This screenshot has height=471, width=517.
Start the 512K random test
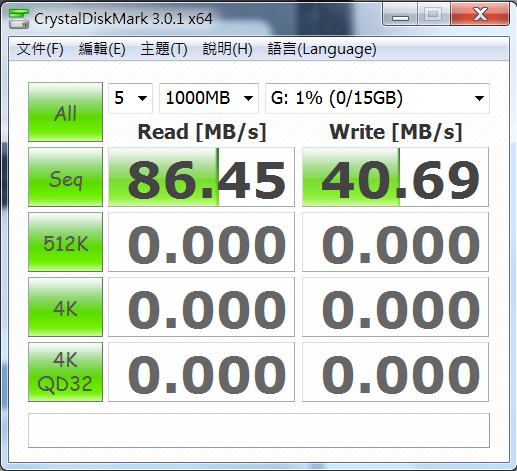(x=65, y=242)
